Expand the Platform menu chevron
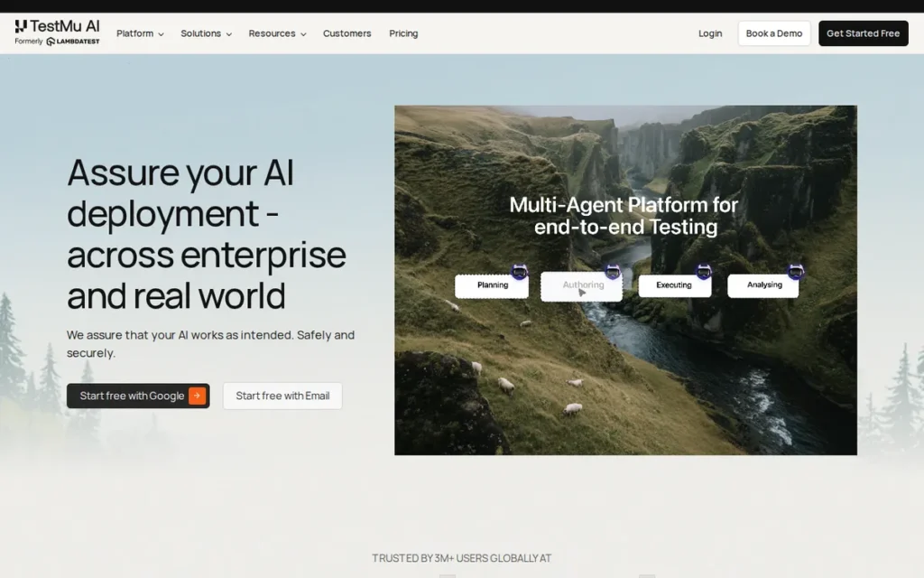Viewport: 924px width, 578px height. click(161, 34)
